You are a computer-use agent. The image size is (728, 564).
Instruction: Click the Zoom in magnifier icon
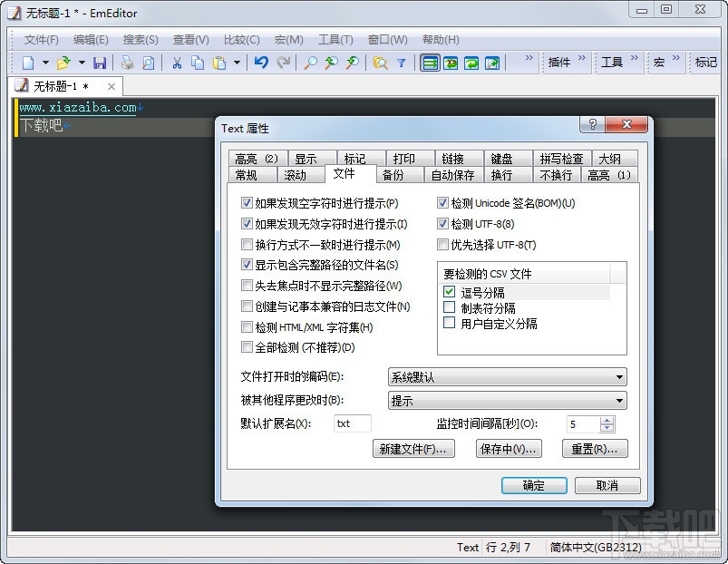tap(330, 63)
